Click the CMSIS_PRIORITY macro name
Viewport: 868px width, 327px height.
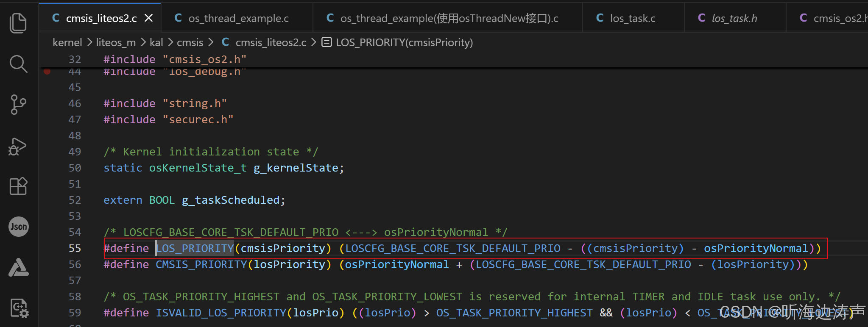[x=201, y=264]
